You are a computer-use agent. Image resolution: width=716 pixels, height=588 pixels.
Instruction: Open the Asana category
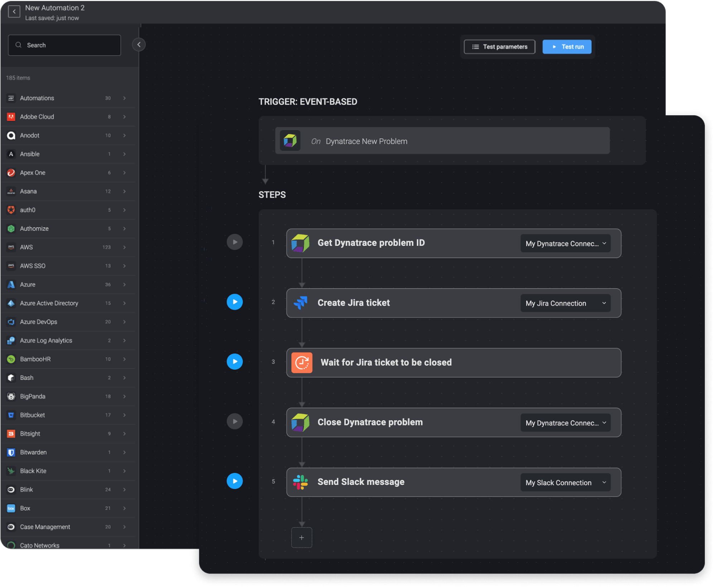point(68,191)
